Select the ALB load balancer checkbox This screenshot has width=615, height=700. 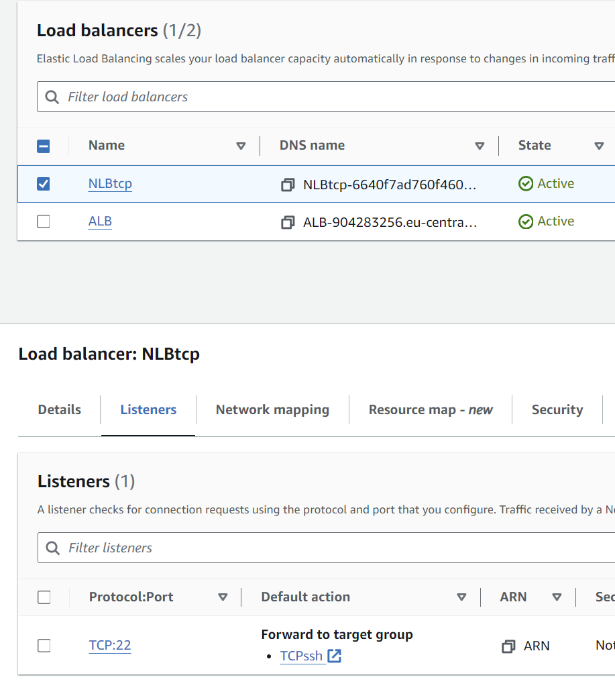click(x=44, y=221)
